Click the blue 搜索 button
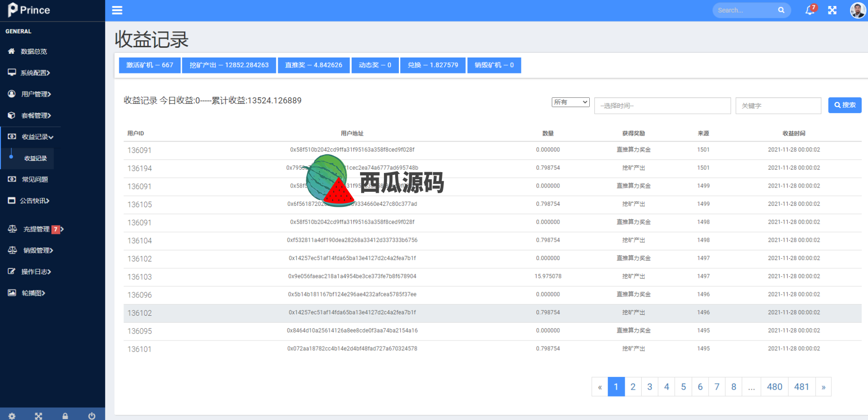 [x=845, y=105]
